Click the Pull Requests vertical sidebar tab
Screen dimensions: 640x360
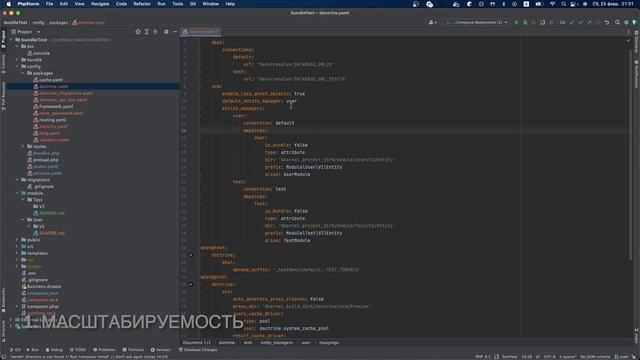(x=3, y=96)
